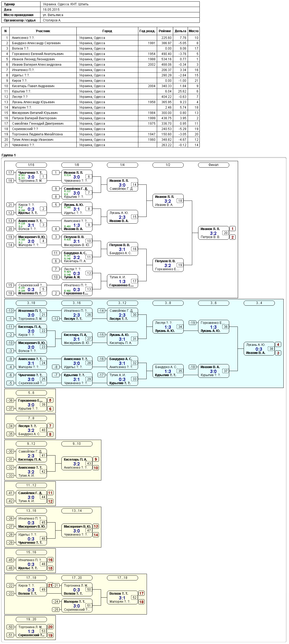
Task: Select participant row 'Бандурко Александр Сергеевич'
Action: click(101, 43)
